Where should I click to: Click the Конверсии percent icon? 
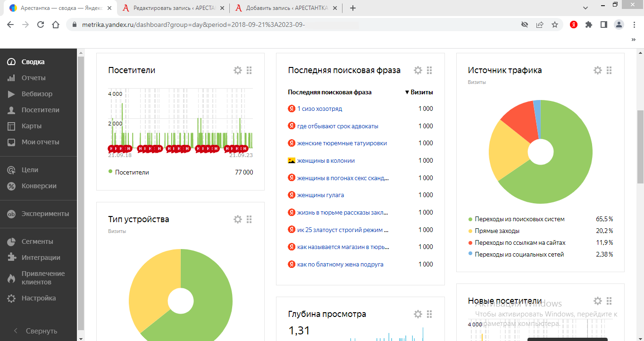point(12,186)
